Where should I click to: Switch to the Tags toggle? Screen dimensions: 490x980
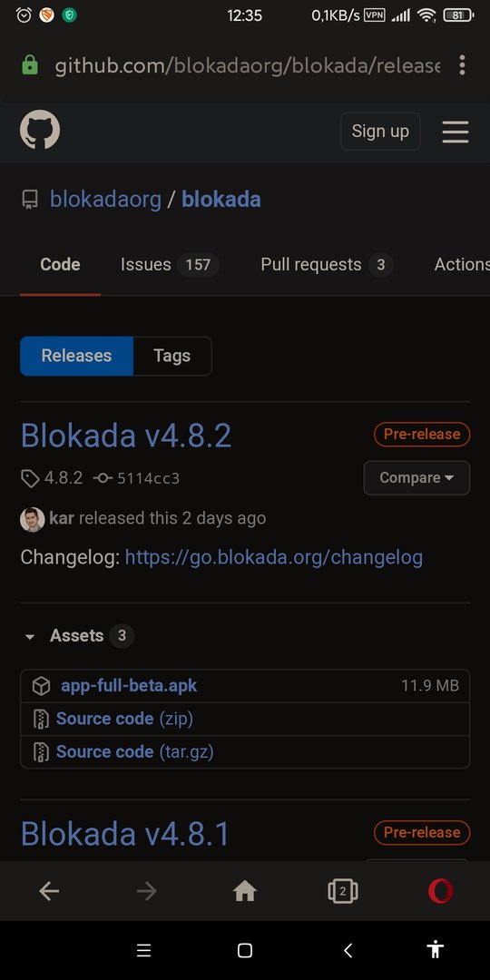click(171, 357)
